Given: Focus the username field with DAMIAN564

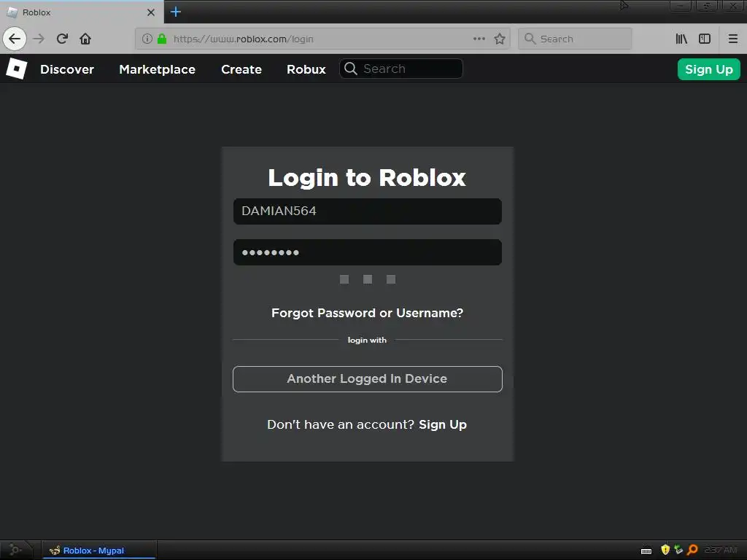Looking at the screenshot, I should (x=368, y=211).
